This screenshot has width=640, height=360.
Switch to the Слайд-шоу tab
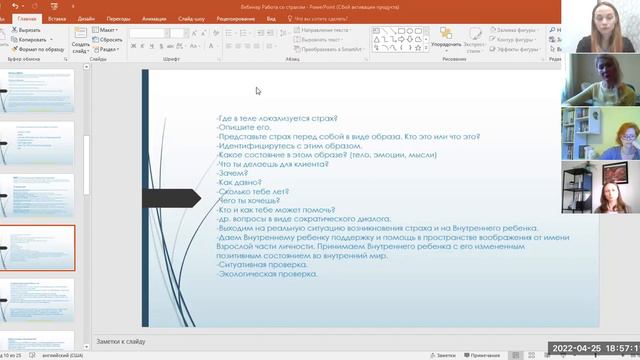pyautogui.click(x=191, y=19)
